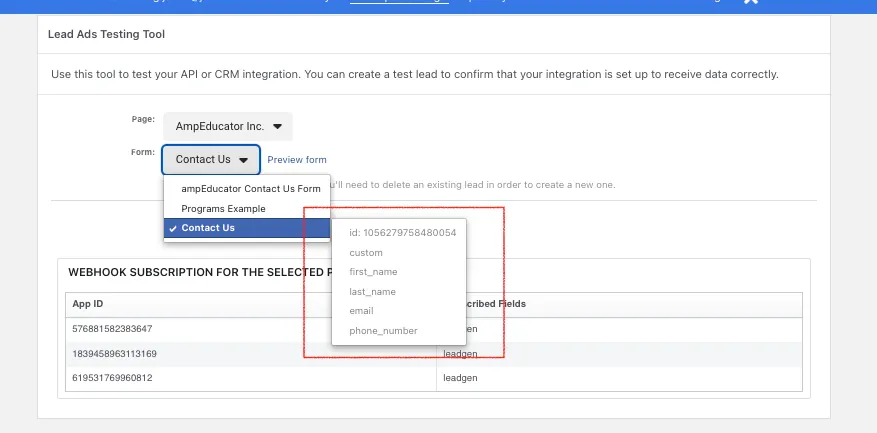Image resolution: width=877 pixels, height=433 pixels.
Task: Open the Contact Us form dropdown
Action: tap(211, 159)
